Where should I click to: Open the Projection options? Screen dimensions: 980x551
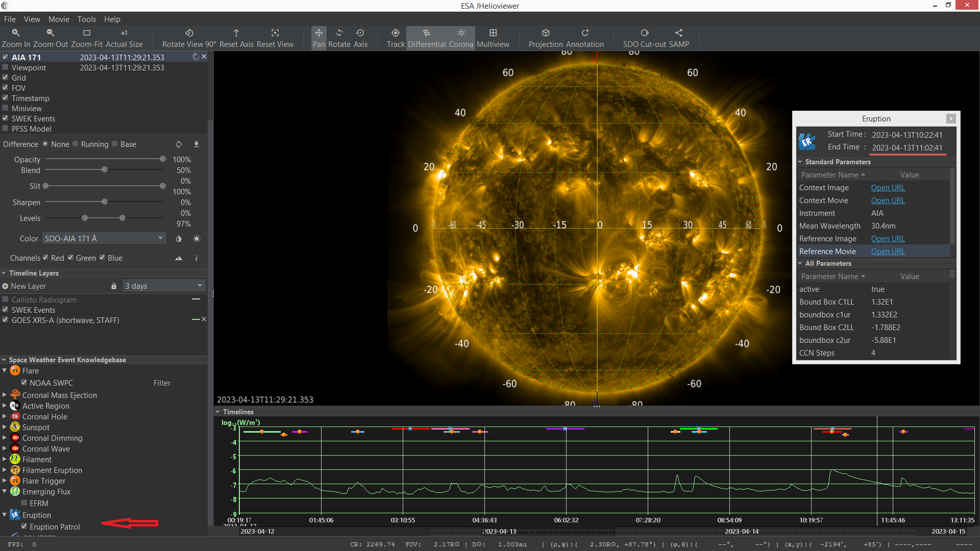tap(546, 38)
